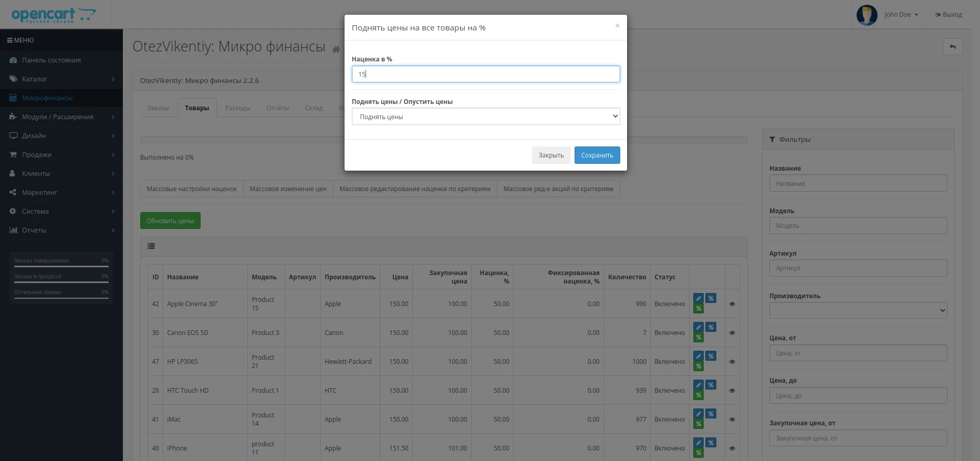Click the Массовое изменение цен button

coord(288,189)
